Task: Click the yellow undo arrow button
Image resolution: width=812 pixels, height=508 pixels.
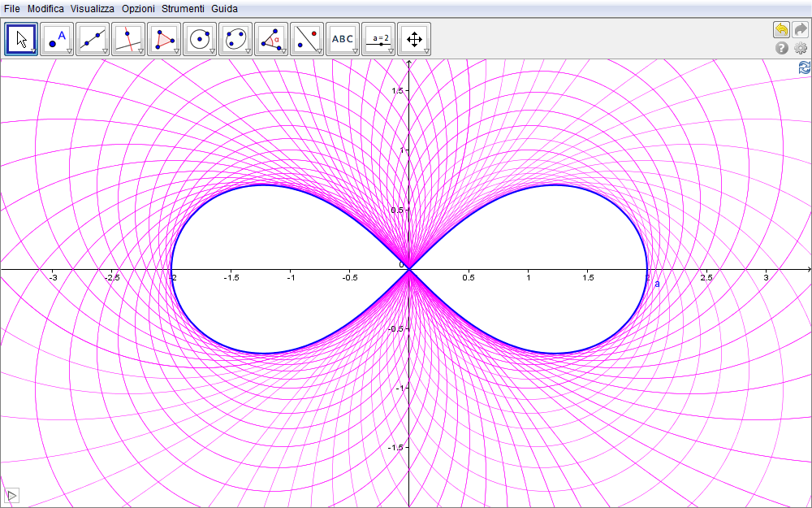Action: pyautogui.click(x=781, y=30)
